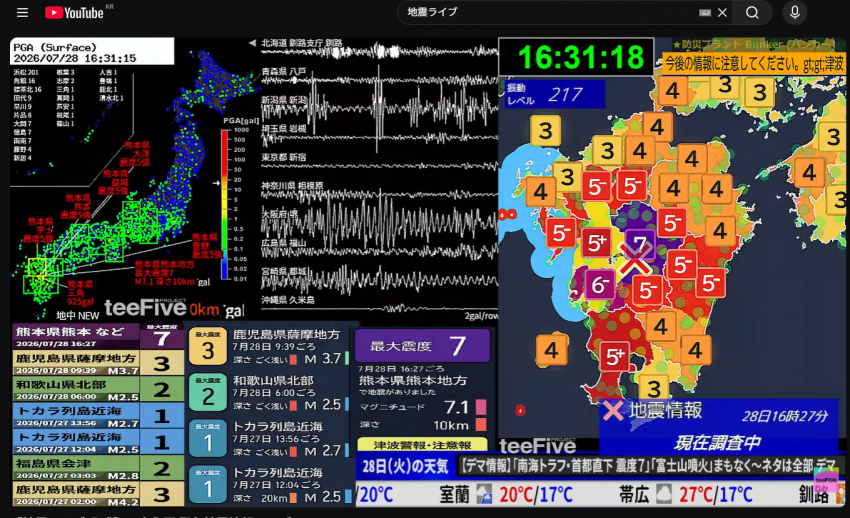Click the 28日16時27分 timestamp
The width and height of the screenshot is (850, 518).
pyautogui.click(x=784, y=416)
